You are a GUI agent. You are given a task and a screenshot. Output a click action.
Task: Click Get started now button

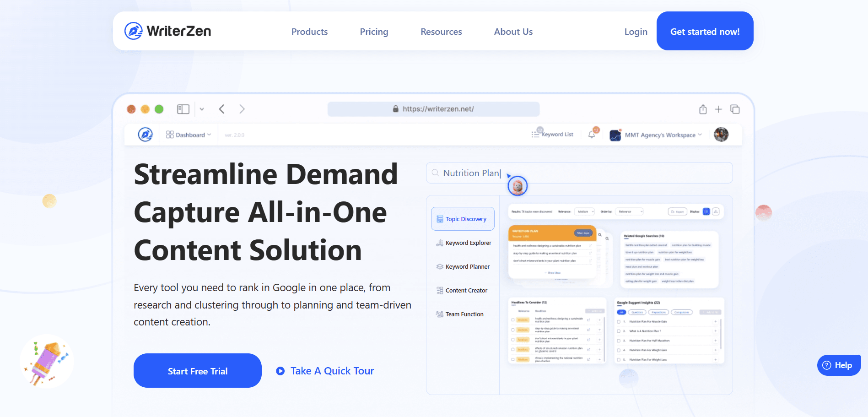click(x=705, y=31)
